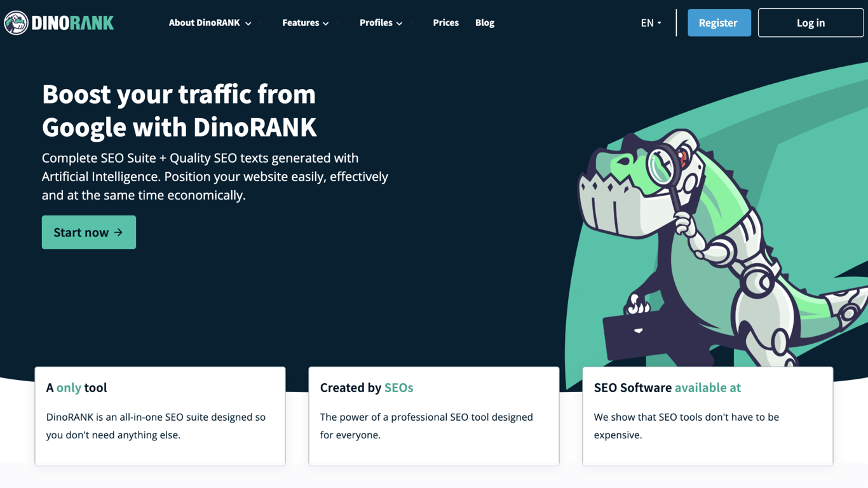Click the text about all-in-one SEO suite
Screen dimensions: 868x488
[156, 426]
